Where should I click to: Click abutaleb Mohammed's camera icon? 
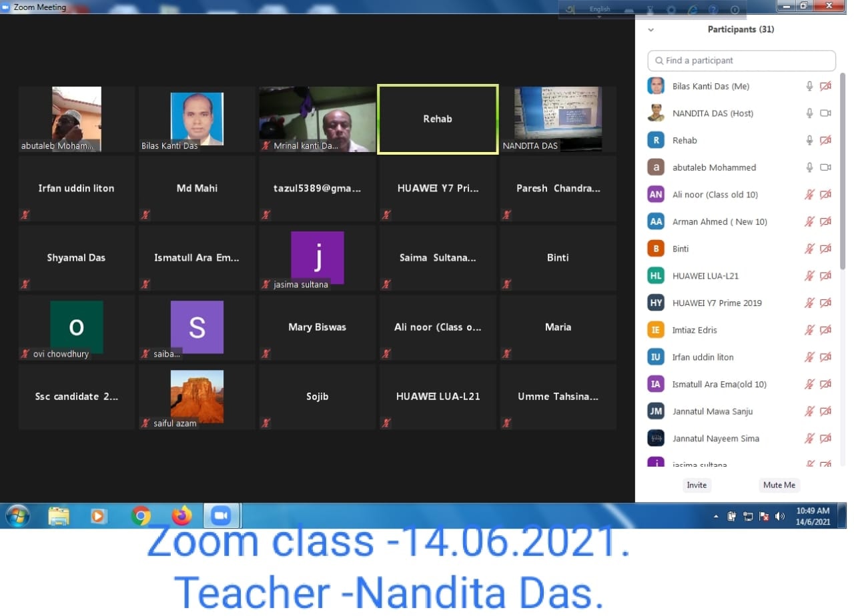[x=825, y=167]
